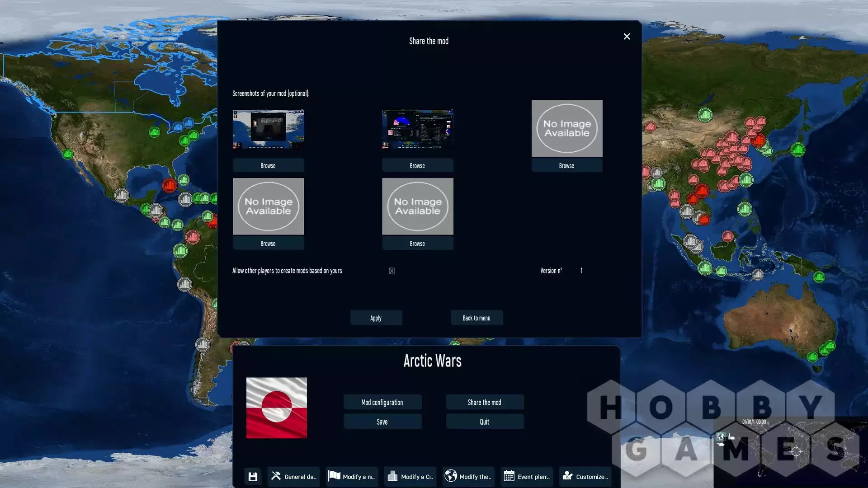868x488 pixels.
Task: Click the Back to menu button
Action: (476, 318)
